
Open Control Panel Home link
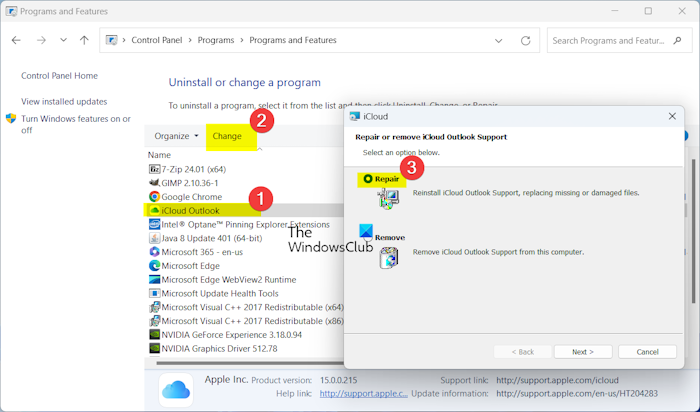[59, 76]
